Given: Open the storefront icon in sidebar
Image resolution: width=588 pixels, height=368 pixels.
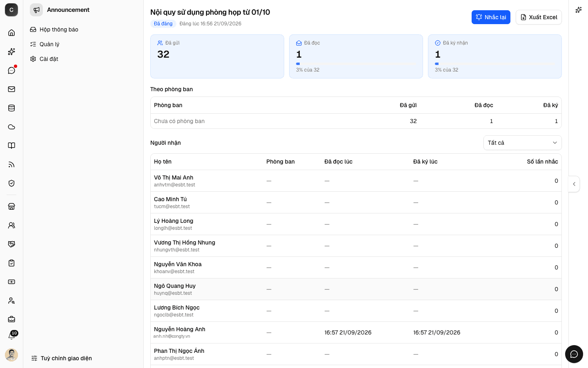Looking at the screenshot, I should coord(11,206).
